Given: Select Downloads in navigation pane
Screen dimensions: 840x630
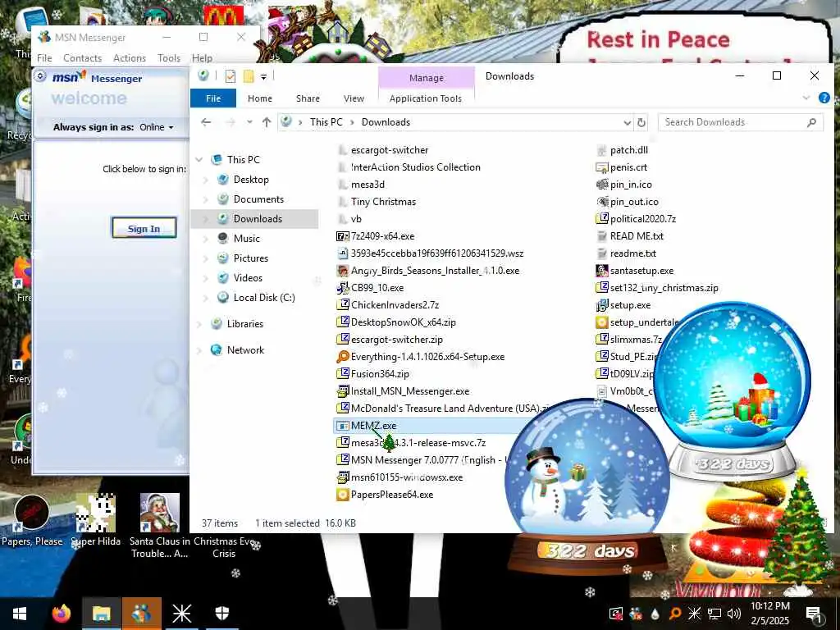Looking at the screenshot, I should coord(258,218).
